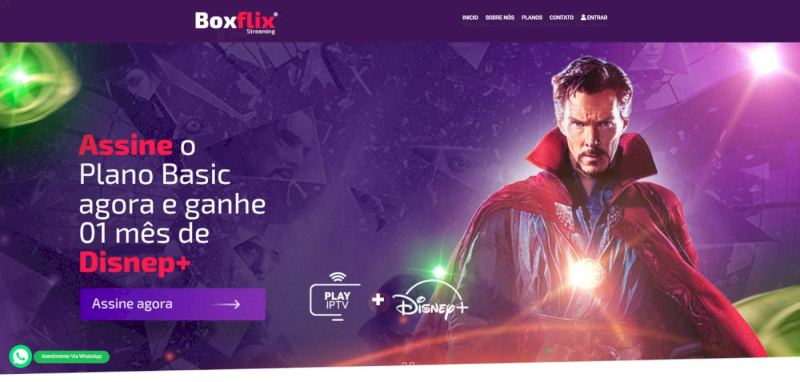Viewport: 800px width, 382px height.
Task: Click the red Assine heading word
Action: pos(126,146)
